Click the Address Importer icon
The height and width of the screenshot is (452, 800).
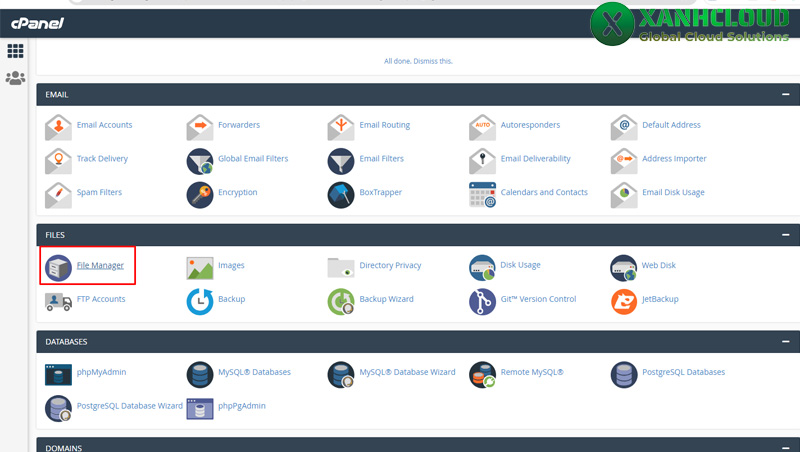[623, 161]
